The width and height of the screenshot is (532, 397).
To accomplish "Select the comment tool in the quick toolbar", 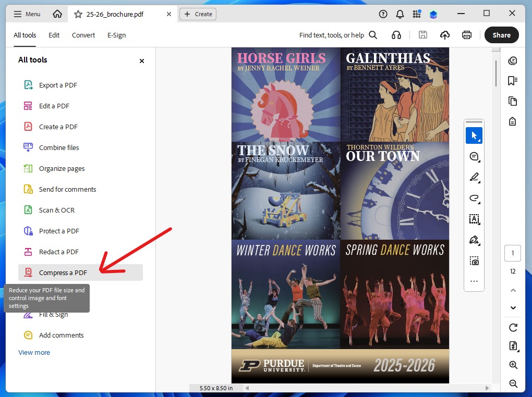I will [x=474, y=156].
